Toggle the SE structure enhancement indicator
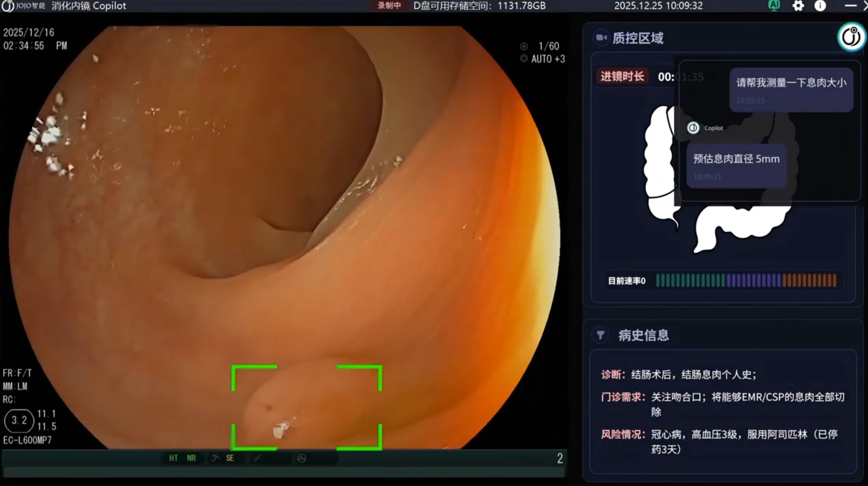This screenshot has height=486, width=868. coord(230,458)
